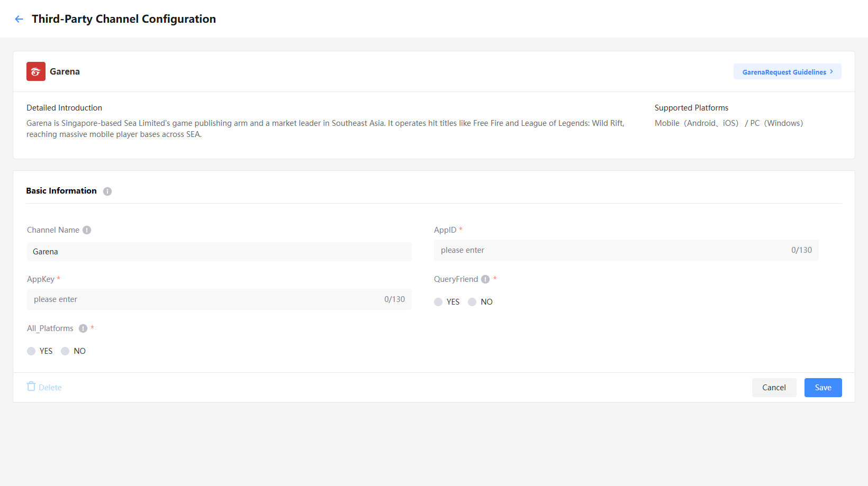Show the Channel Name info icon
This screenshot has width=868, height=486.
pyautogui.click(x=87, y=230)
